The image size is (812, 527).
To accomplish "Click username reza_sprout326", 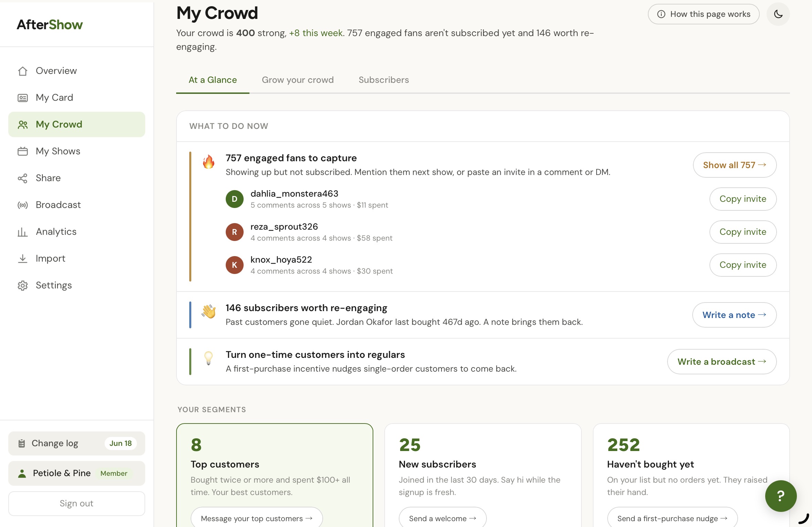I will point(284,227).
